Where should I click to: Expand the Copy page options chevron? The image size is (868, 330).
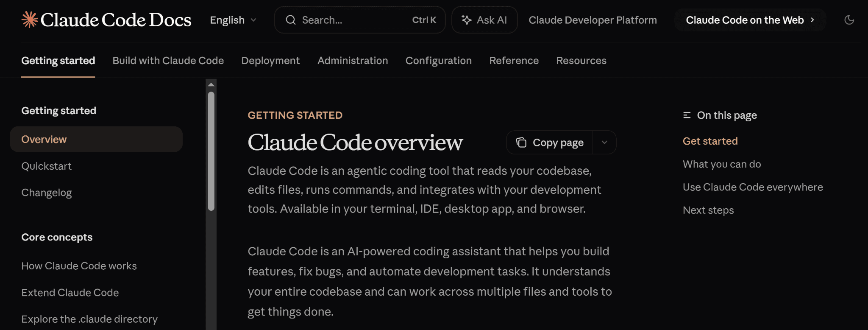(x=604, y=143)
